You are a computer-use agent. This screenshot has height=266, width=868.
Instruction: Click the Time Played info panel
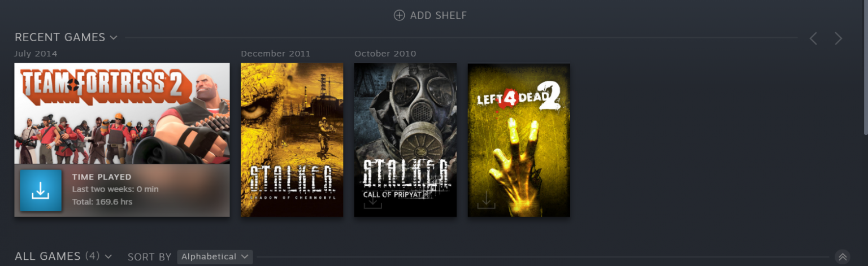click(x=122, y=190)
